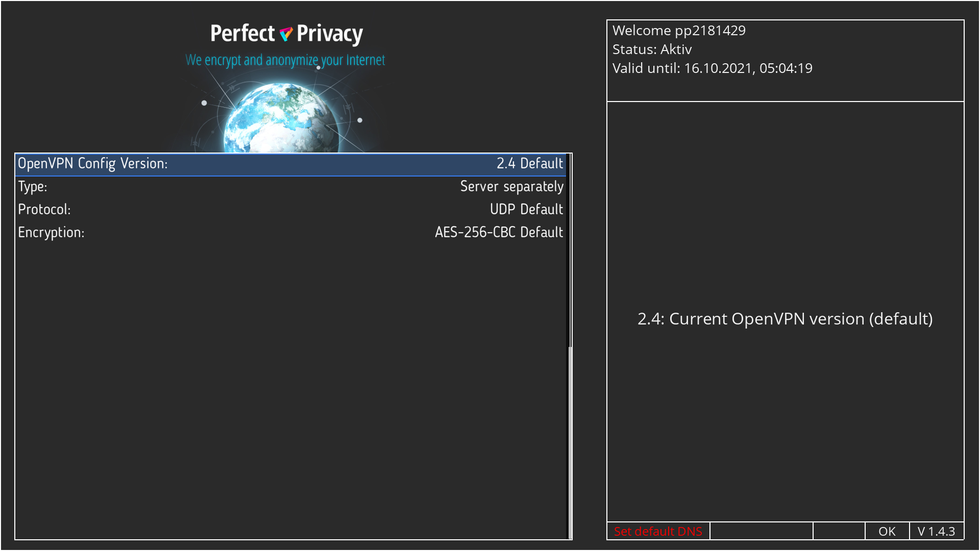Click the Valid until date line
Screen dimensions: 980x551
(712, 68)
